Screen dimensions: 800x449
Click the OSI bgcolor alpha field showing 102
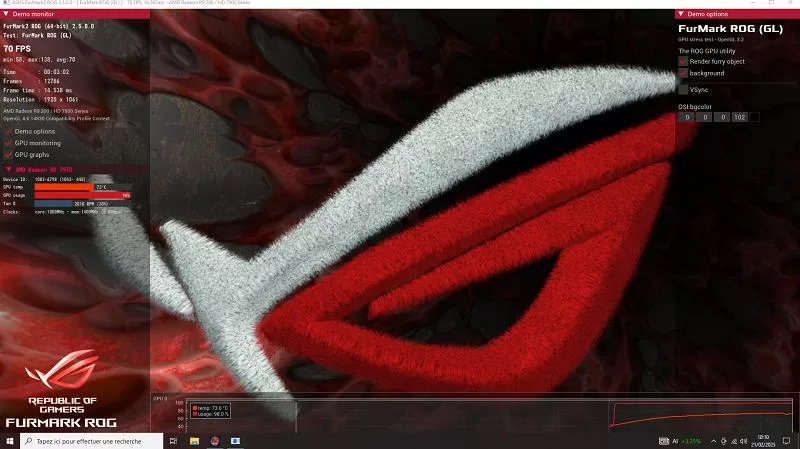pos(740,117)
